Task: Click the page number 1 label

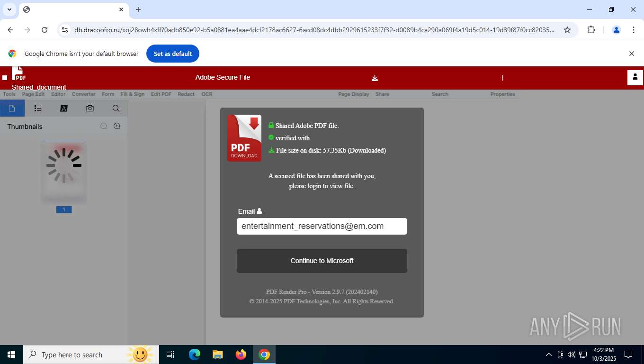Action: pos(64,209)
